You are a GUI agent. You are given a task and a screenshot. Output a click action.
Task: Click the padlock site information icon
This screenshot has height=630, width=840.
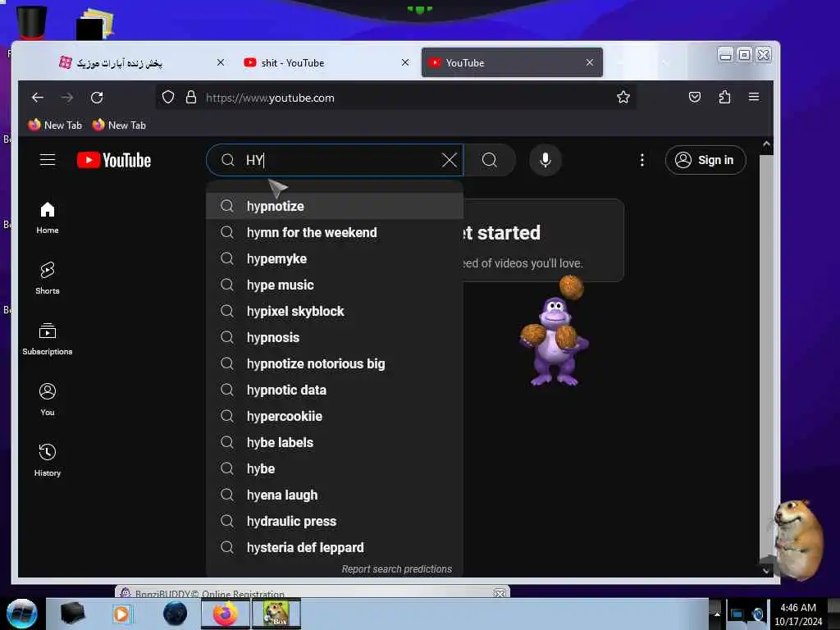click(190, 98)
